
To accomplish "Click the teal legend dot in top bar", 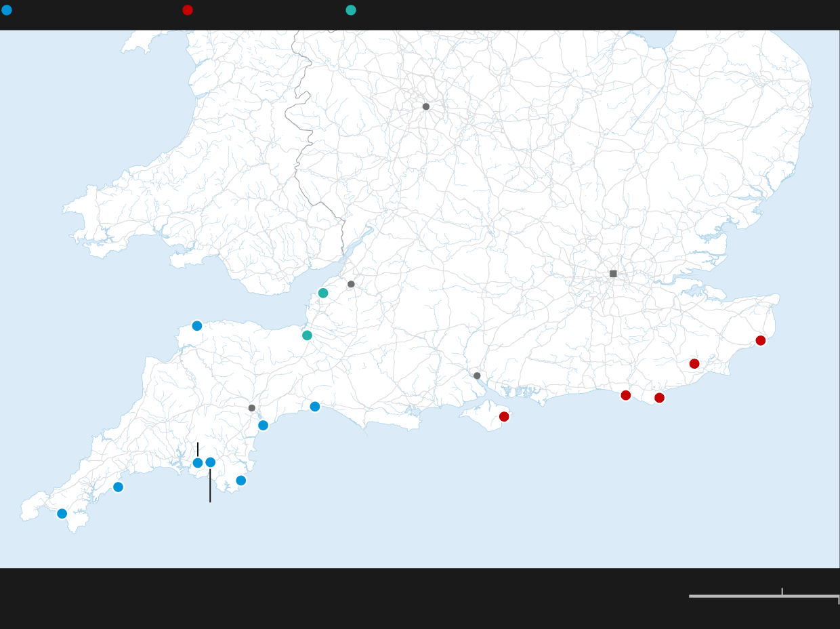I will coord(351,10).
